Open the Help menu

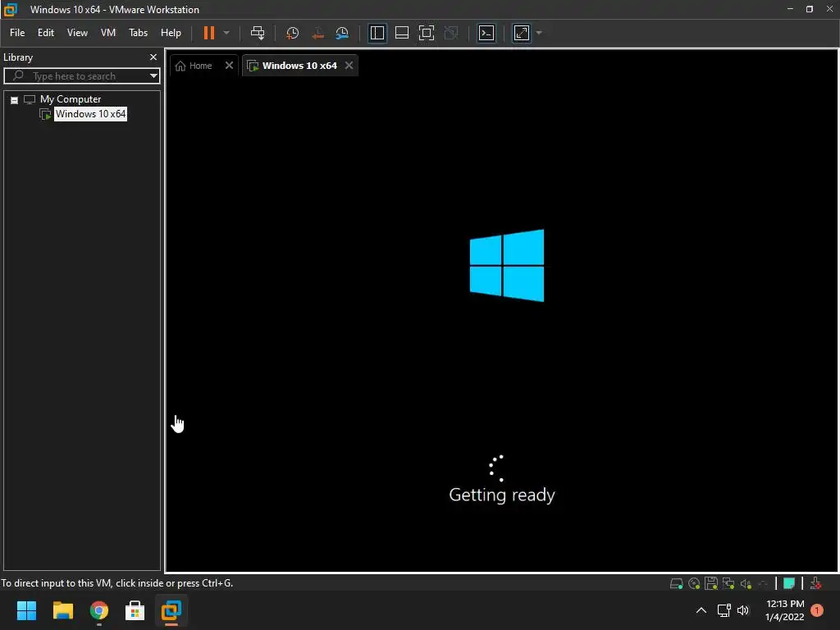coord(171,33)
